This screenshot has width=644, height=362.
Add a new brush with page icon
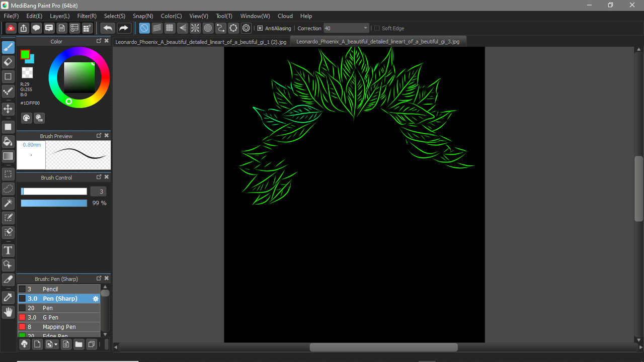click(x=37, y=344)
